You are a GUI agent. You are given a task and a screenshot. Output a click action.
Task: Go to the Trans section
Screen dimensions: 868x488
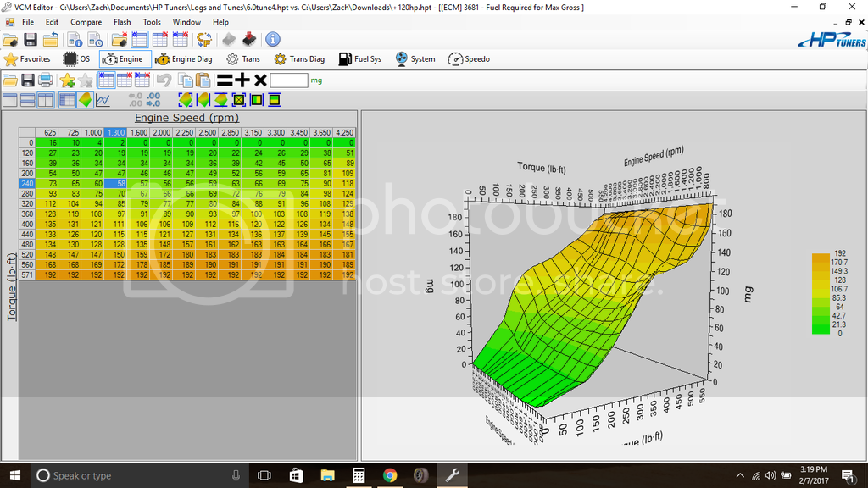point(243,59)
